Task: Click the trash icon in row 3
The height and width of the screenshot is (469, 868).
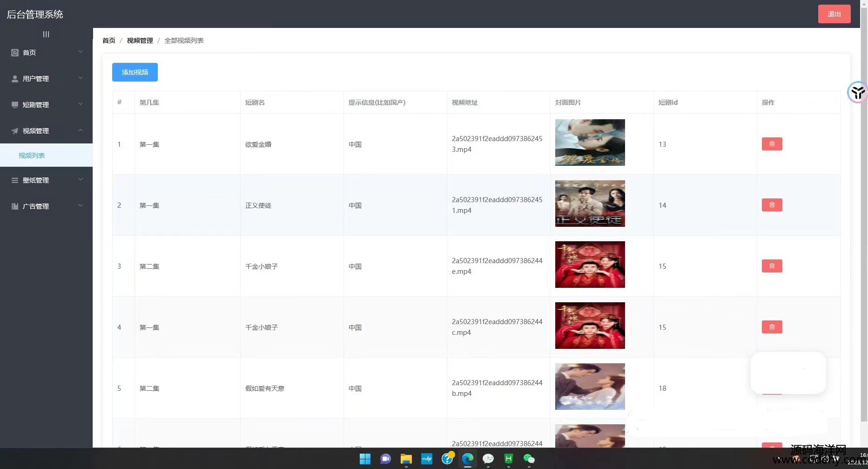Action: [772, 266]
